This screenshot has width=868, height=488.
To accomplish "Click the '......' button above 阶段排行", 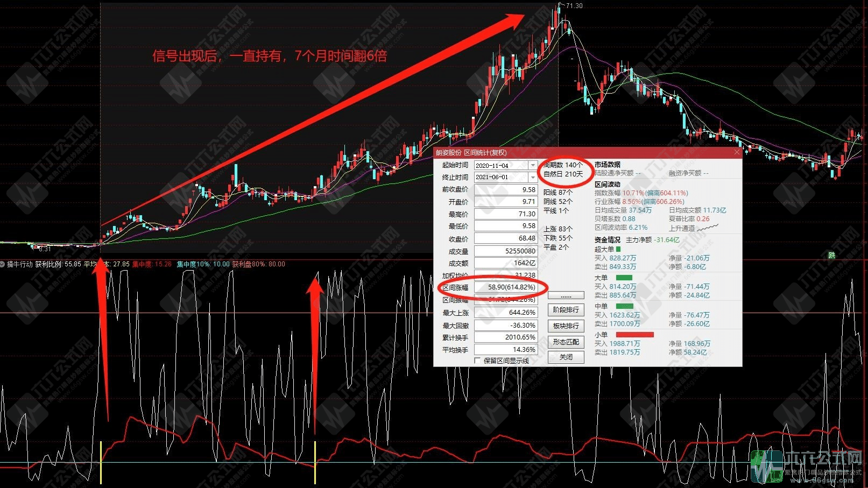I will pyautogui.click(x=566, y=296).
